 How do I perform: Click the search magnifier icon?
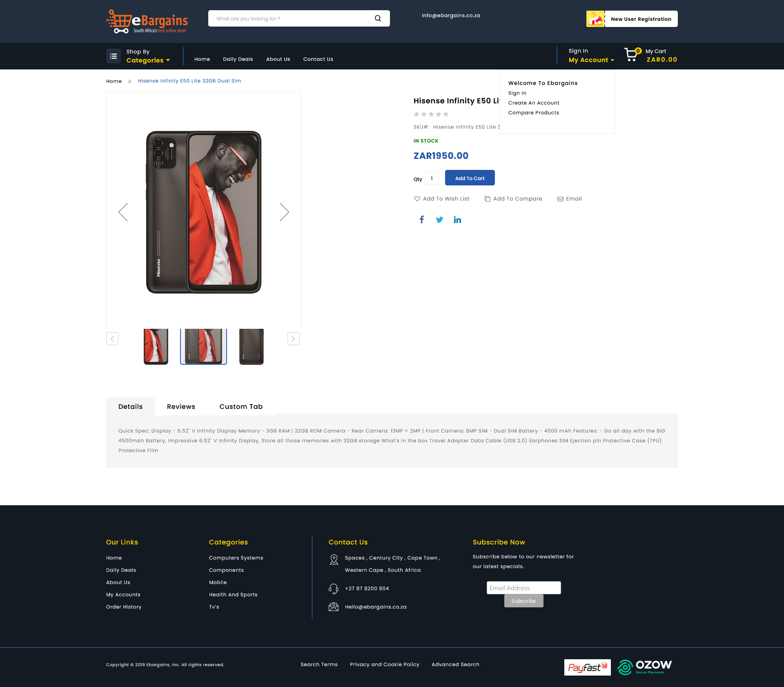pyautogui.click(x=378, y=18)
